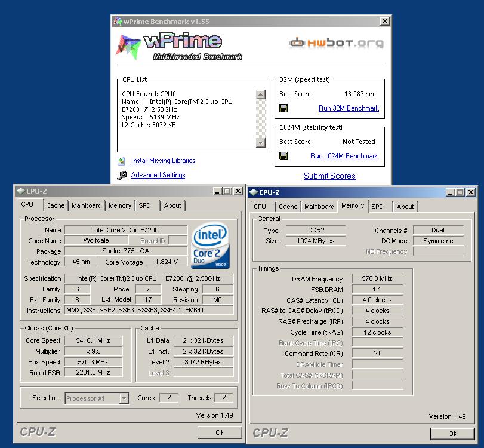The image size is (484, 448).
Task: Click memory Size value 1024 MBytes
Action: [316, 241]
